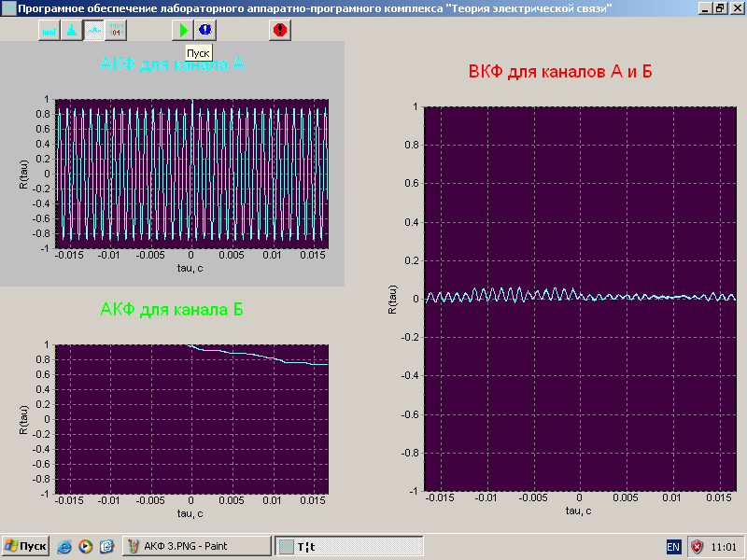Click the EN language indicator
Viewport: 747px width, 560px height.
tap(673, 547)
